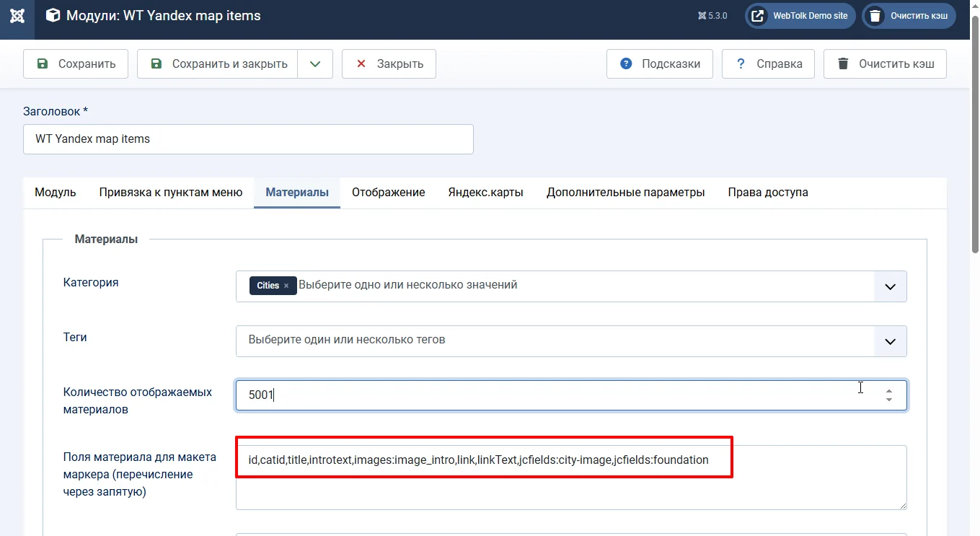980x536 pixels.
Task: Click the marker layout fields textarea
Action: tap(571, 478)
